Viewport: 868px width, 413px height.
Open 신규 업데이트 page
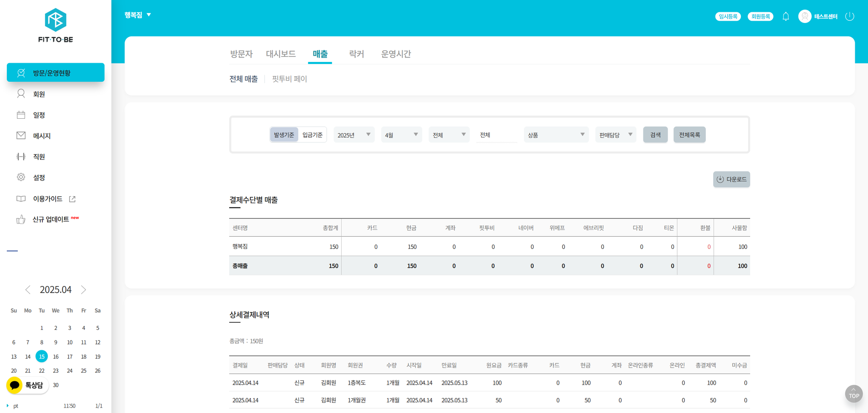(51, 219)
